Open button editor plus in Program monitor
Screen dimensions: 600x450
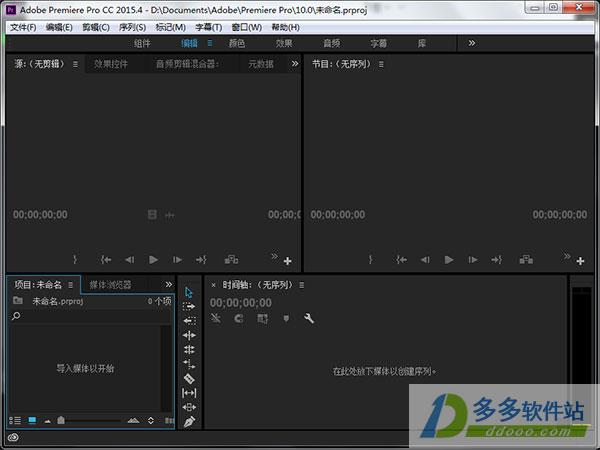coord(580,261)
